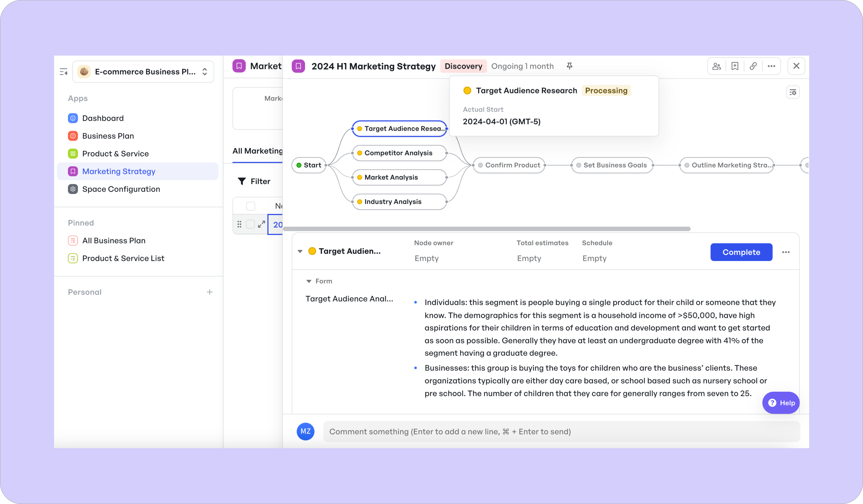Open the E-commerce Business Plan space switcher
Screen dimensions: 863x504
point(143,72)
